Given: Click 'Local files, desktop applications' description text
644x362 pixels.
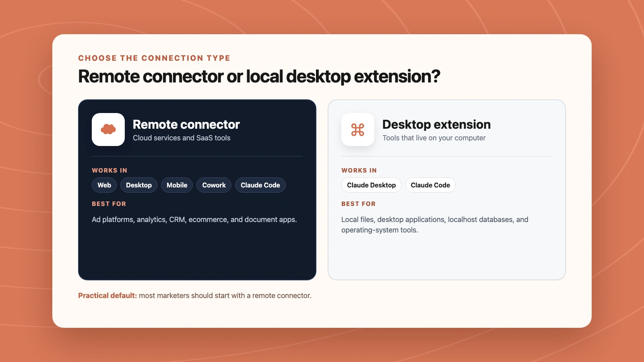Looking at the screenshot, I should [435, 225].
